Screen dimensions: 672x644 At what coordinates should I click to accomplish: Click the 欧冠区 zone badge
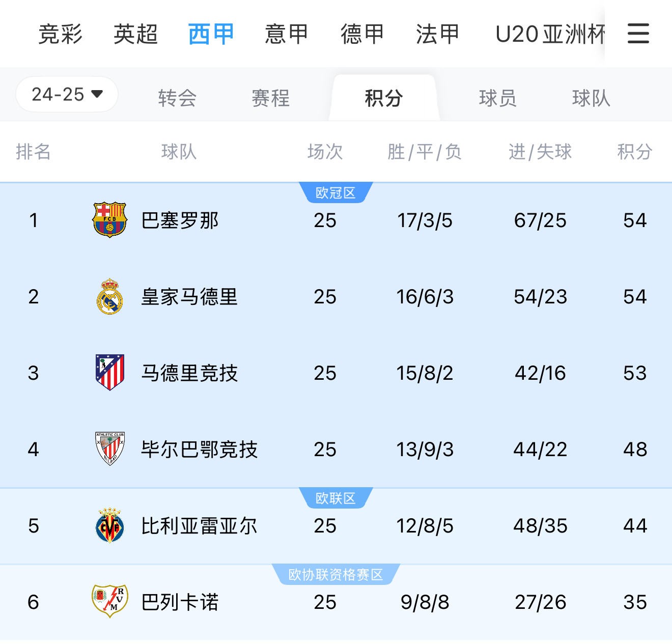pyautogui.click(x=336, y=192)
